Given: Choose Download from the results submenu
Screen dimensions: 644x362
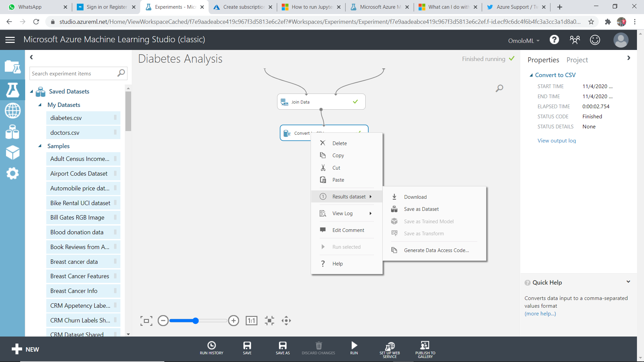Looking at the screenshot, I should pyautogui.click(x=415, y=197).
